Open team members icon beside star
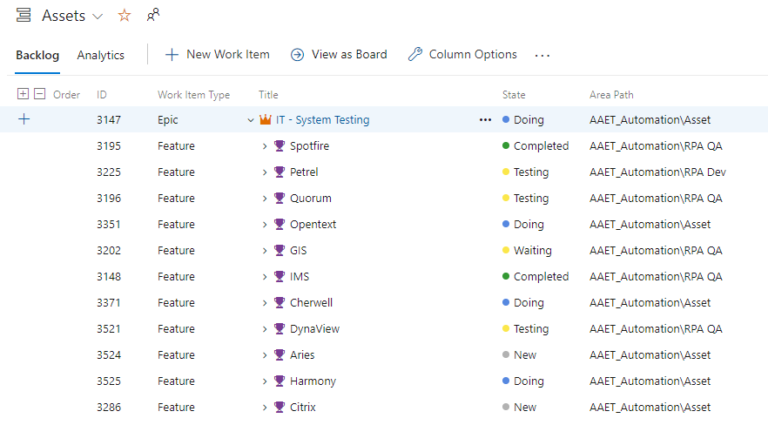This screenshot has height=425, width=768. point(153,16)
